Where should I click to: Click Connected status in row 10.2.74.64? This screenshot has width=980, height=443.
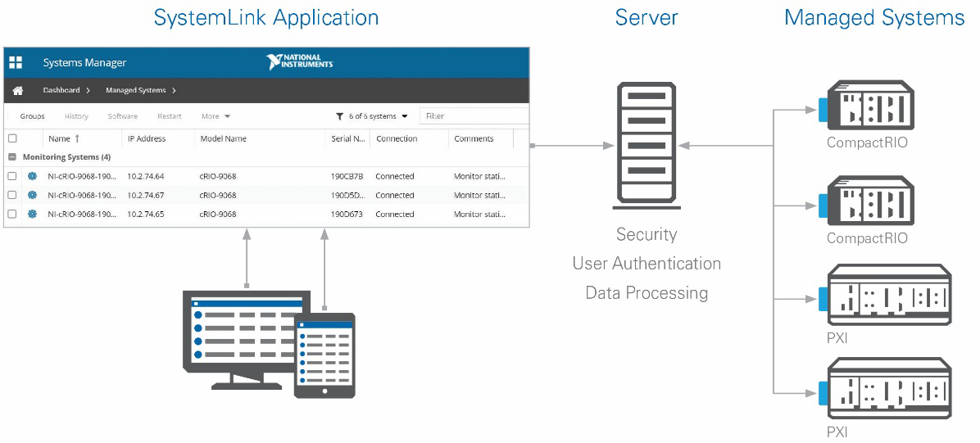394,176
